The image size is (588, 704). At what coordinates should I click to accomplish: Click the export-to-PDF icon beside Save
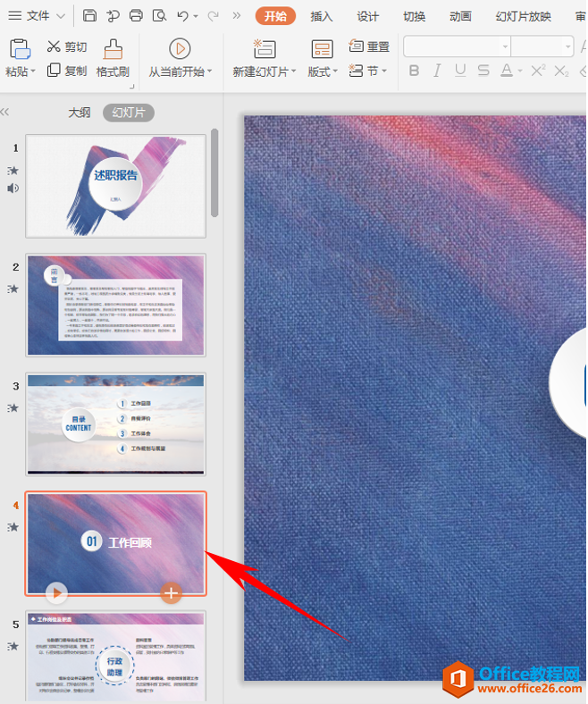pos(113,16)
